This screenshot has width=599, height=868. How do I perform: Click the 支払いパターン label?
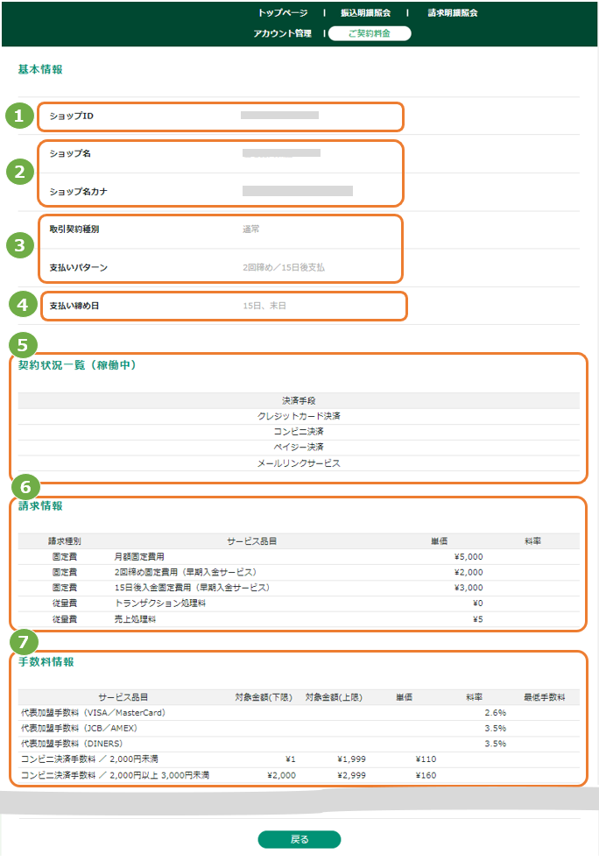79,267
